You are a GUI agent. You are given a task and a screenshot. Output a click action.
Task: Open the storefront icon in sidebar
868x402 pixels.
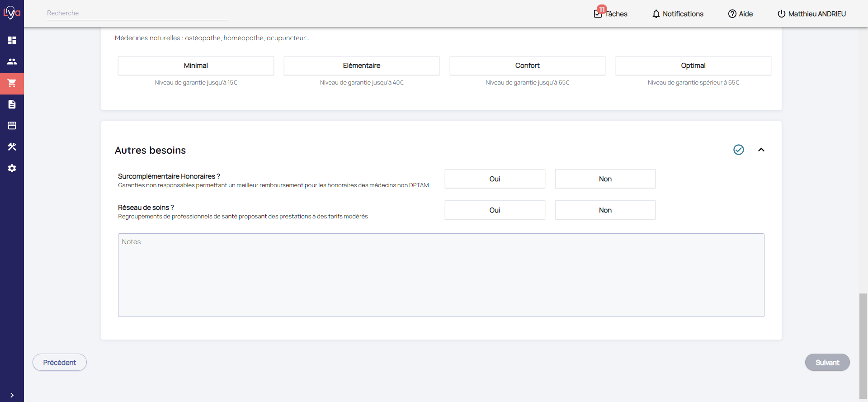coord(12,126)
